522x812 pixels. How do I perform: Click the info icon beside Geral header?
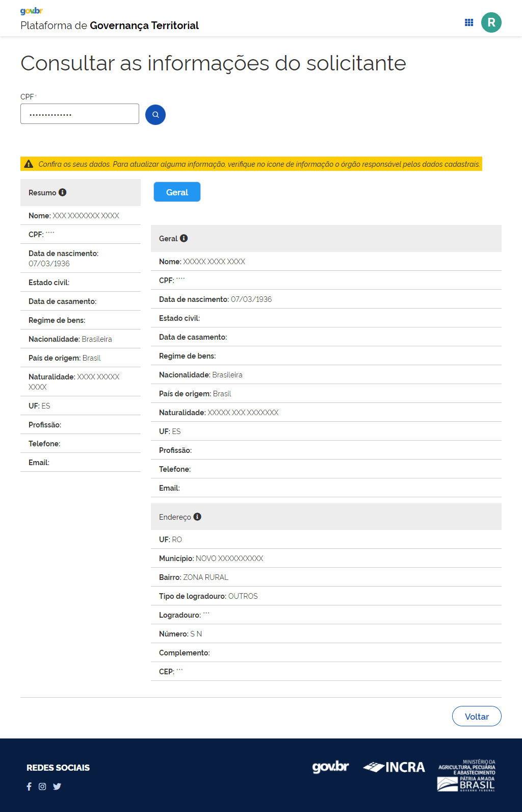point(184,238)
